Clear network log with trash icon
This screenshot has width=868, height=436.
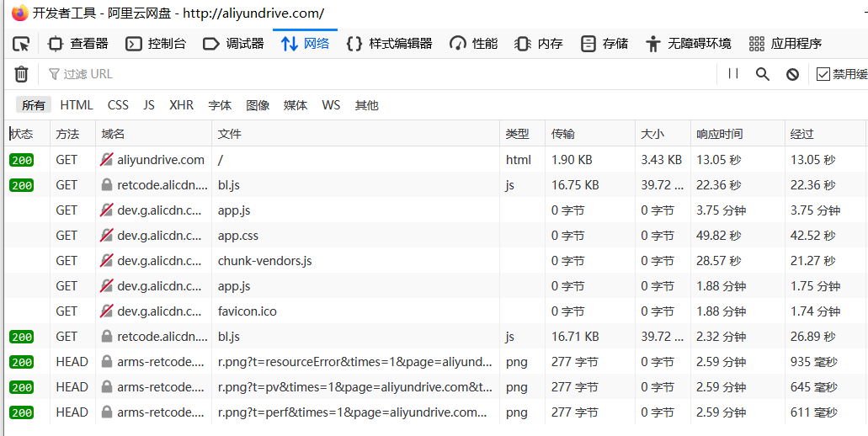tap(21, 73)
